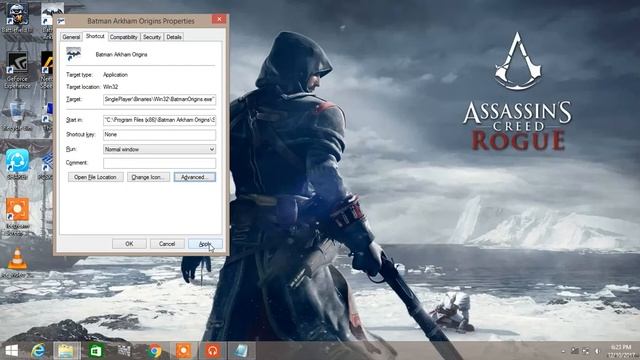Open the Advanced shortcut options
The width and height of the screenshot is (640, 360).
(x=195, y=177)
